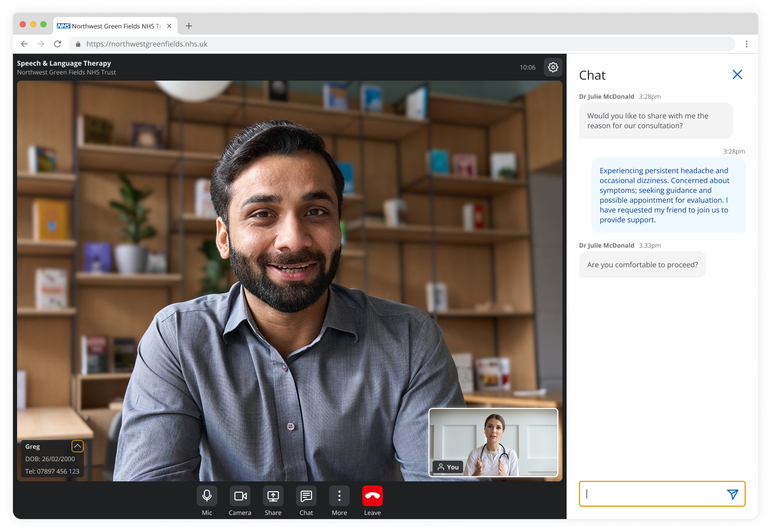
Task: Close the Chat panel
Action: coord(737,74)
